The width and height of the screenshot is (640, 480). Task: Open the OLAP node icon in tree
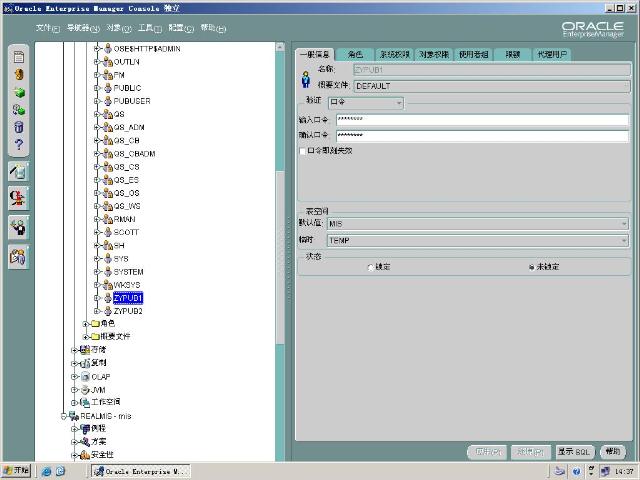pos(84,376)
